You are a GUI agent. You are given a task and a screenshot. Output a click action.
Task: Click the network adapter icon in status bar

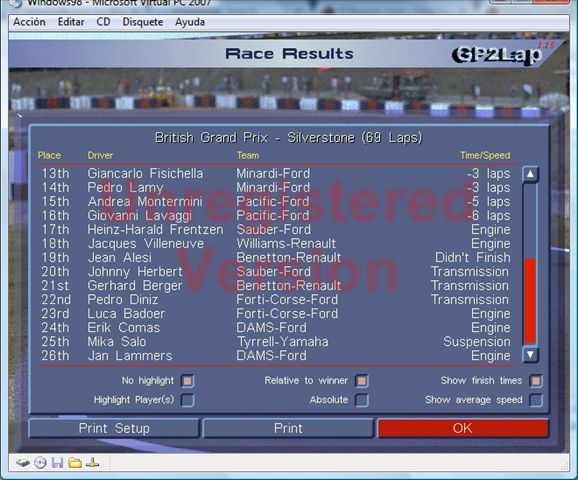point(93,463)
